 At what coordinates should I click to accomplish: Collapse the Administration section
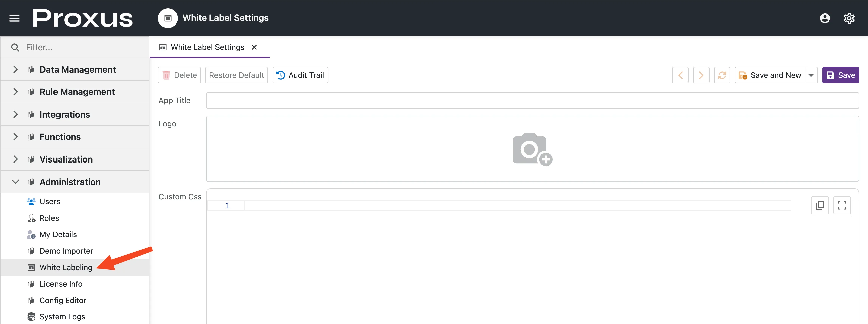click(16, 182)
